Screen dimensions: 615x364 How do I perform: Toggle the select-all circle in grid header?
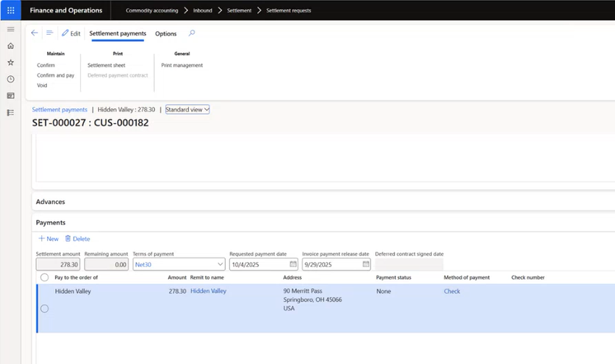pos(44,277)
